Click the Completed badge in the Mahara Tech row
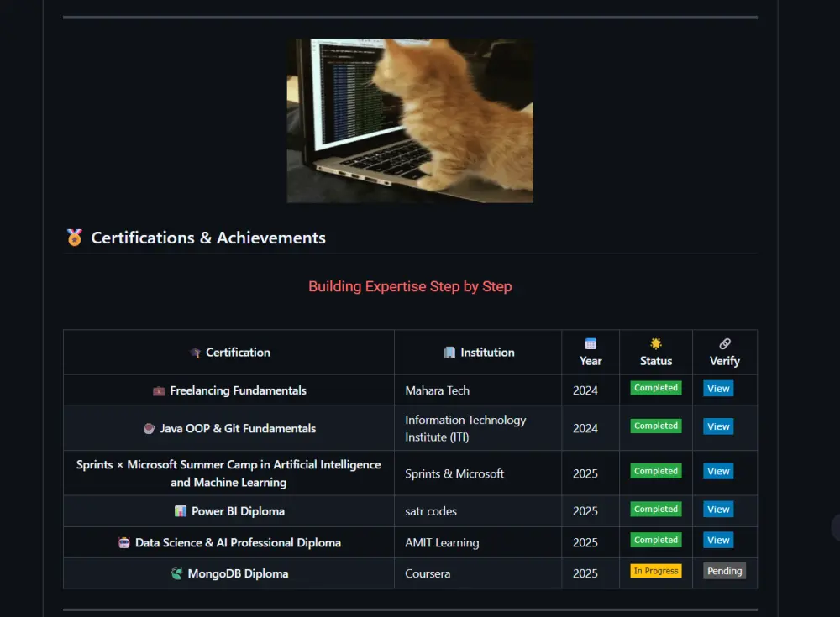This screenshot has height=617, width=840. coord(655,388)
